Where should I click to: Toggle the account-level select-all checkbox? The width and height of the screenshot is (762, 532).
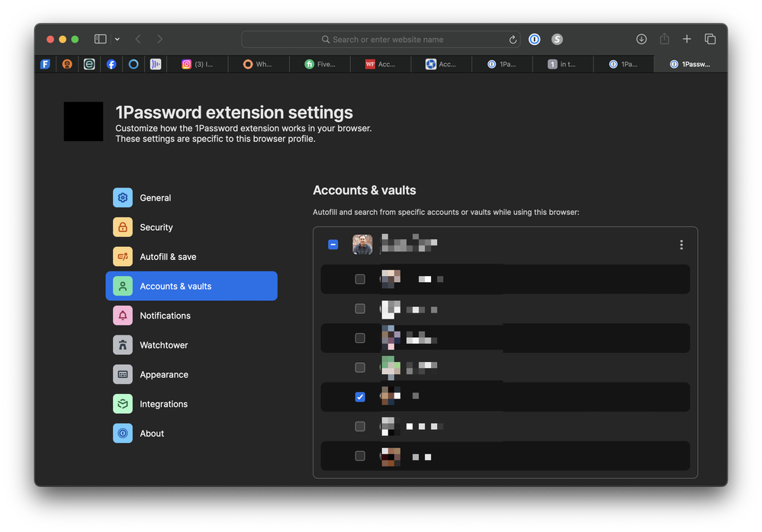pyautogui.click(x=333, y=245)
